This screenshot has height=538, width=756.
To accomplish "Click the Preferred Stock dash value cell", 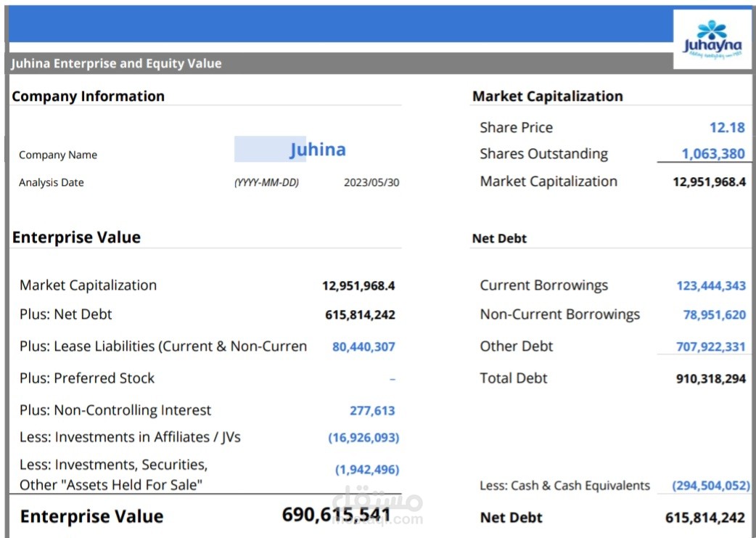I will click(x=392, y=379).
